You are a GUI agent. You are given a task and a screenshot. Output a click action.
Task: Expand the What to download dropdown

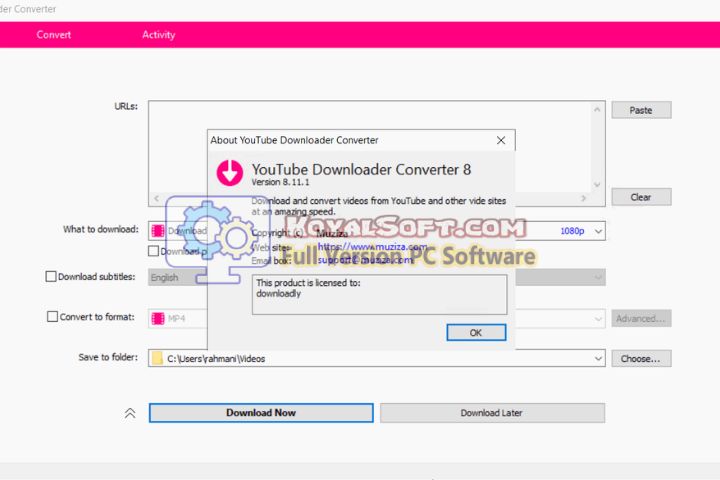click(598, 231)
